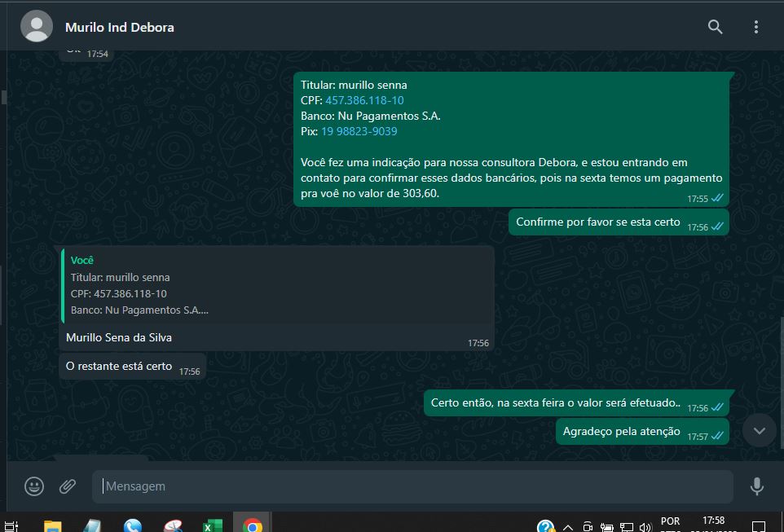This screenshot has height=532, width=784.
Task: Click the CPF number 457.386.118-10 link
Action: (x=364, y=100)
